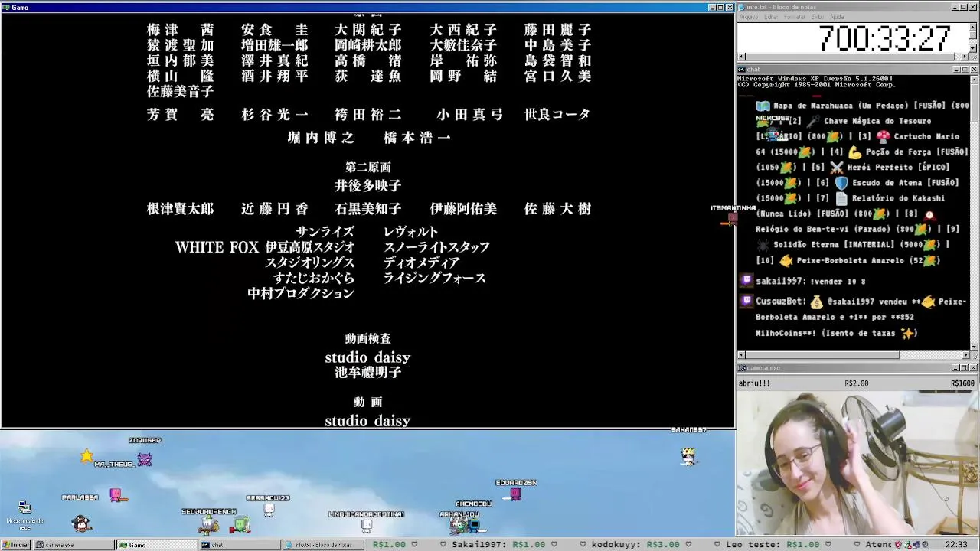Click the pirate avatar under PARLABEA
Screen dimensions: 980x551
click(81, 523)
